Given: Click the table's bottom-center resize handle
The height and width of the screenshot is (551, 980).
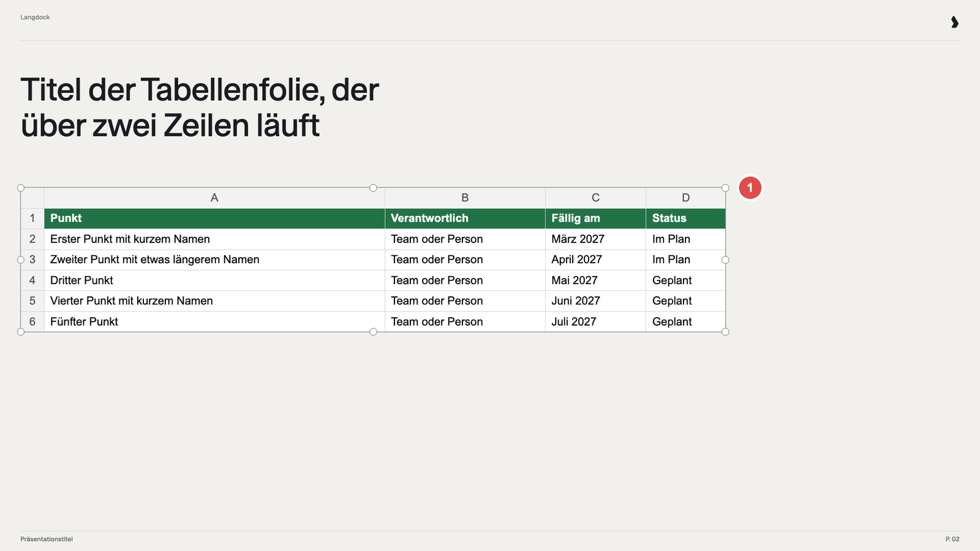Looking at the screenshot, I should pyautogui.click(x=373, y=332).
